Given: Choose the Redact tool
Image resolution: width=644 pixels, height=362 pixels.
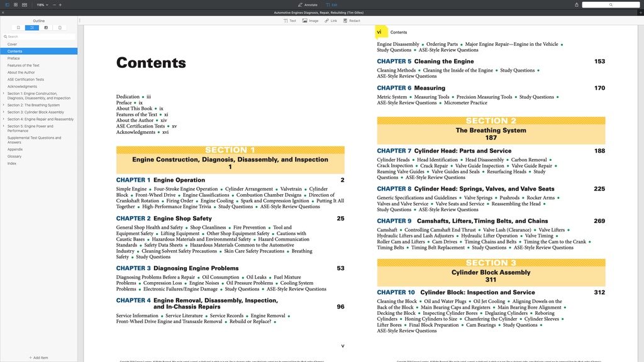Looking at the screenshot, I should pyautogui.click(x=352, y=21).
